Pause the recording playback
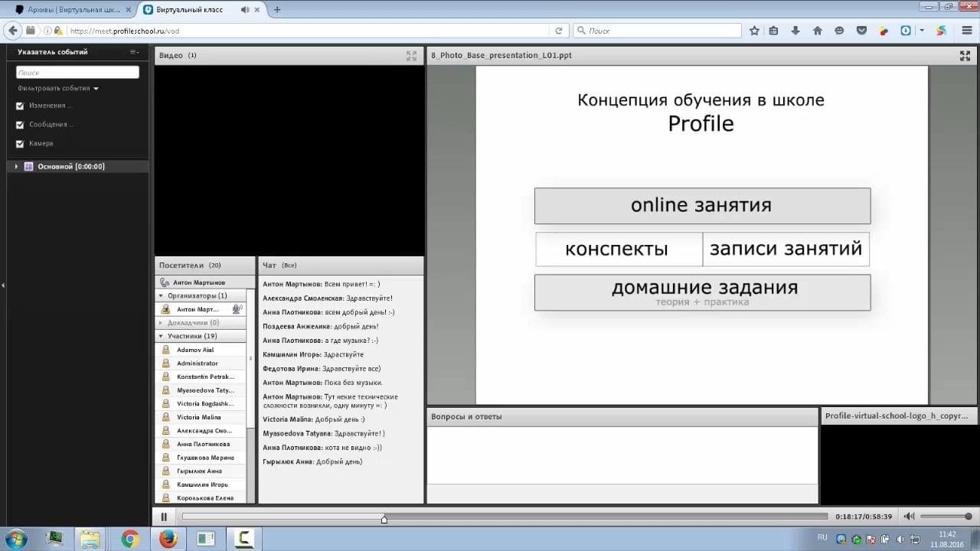This screenshot has width=980, height=551. 164,517
